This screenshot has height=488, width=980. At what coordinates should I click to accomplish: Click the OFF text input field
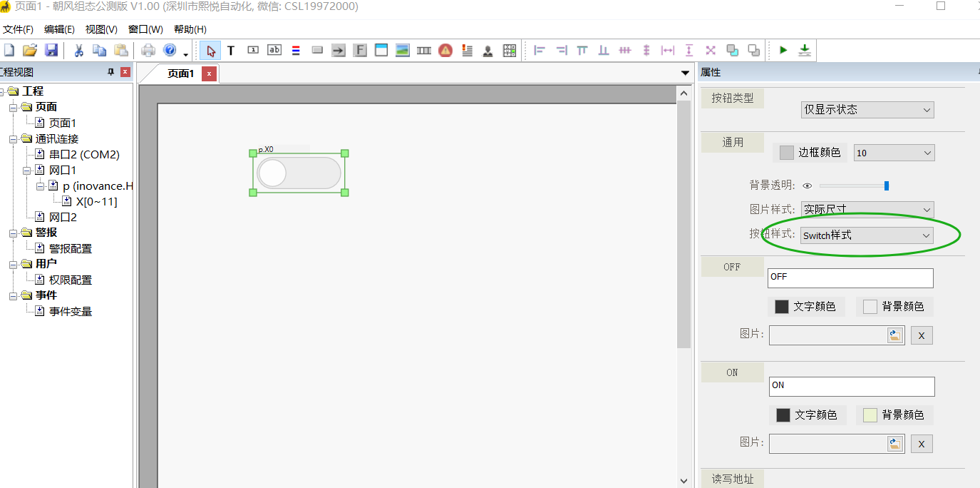point(850,278)
